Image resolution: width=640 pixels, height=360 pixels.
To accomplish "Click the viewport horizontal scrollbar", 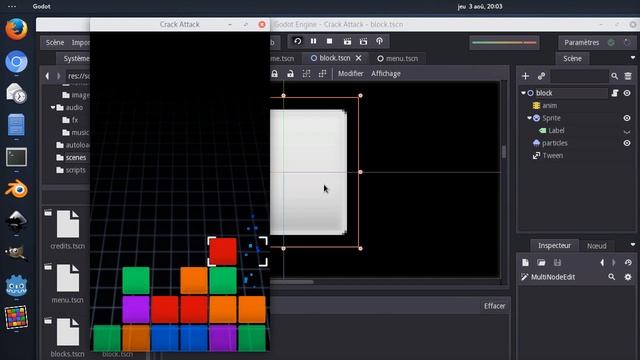I will coord(292,282).
